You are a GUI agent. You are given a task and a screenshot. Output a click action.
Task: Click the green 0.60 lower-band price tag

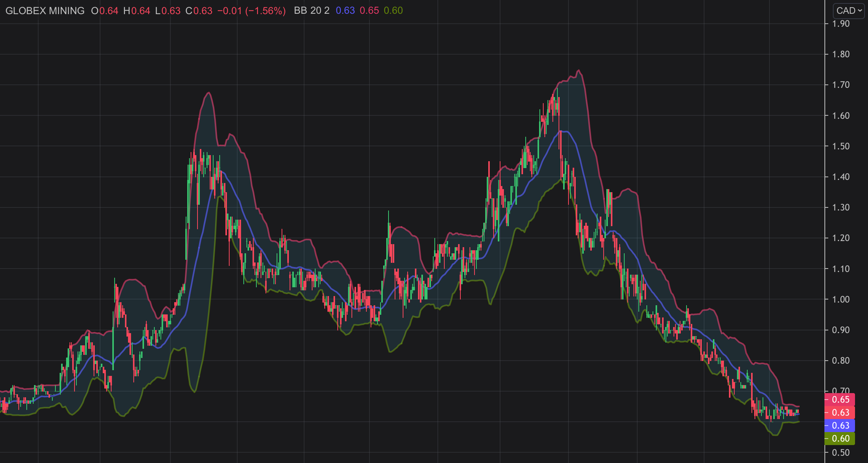840,439
